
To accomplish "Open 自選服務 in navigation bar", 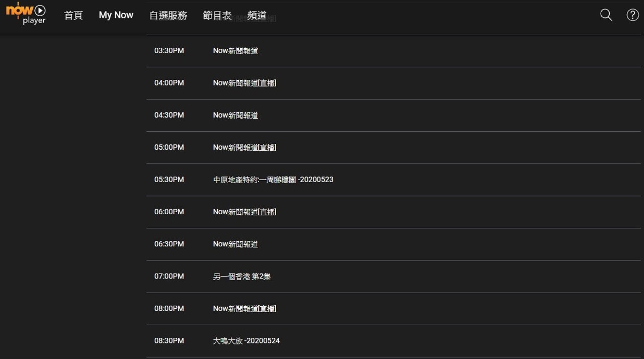I will point(168,15).
